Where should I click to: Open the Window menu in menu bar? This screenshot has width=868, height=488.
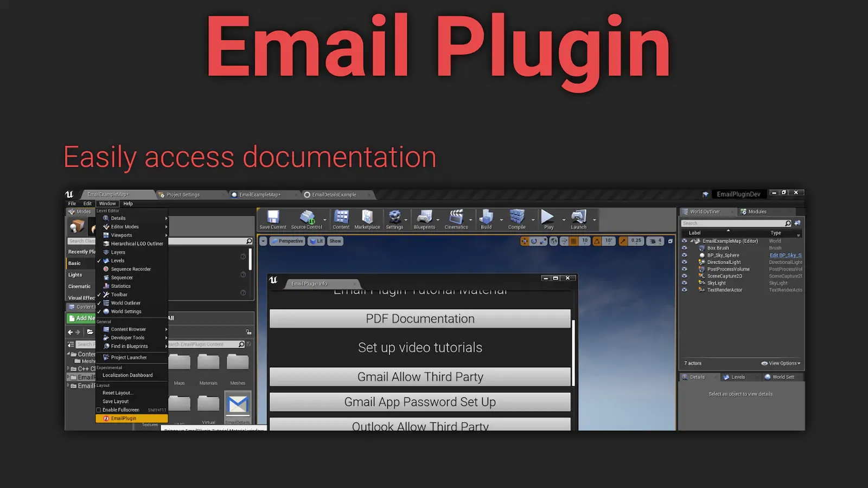[x=107, y=203]
